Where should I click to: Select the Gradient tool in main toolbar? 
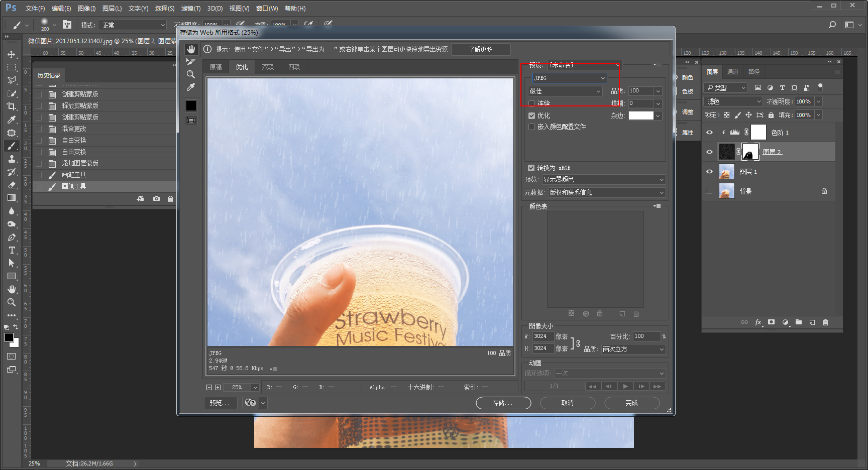[11, 198]
